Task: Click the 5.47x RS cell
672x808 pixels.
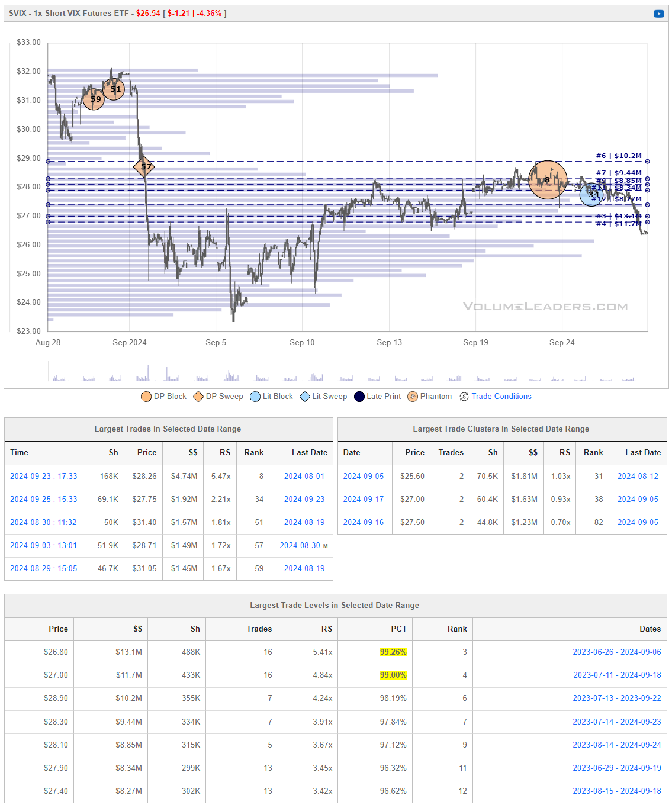Action: 221,476
